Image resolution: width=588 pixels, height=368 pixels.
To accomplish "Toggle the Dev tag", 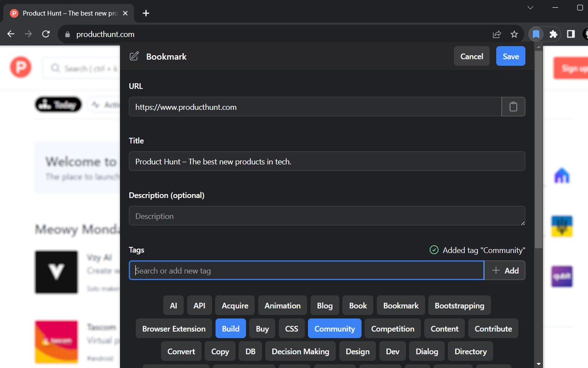I will 393,351.
